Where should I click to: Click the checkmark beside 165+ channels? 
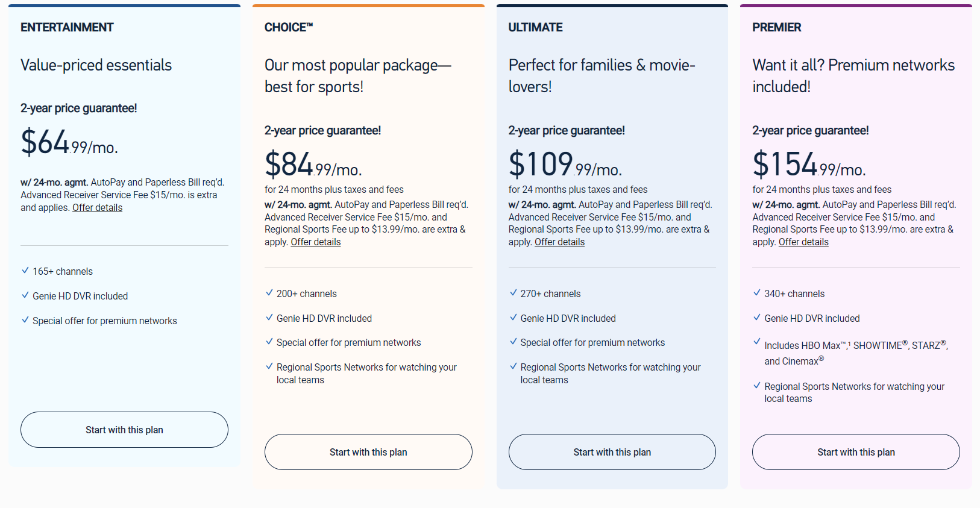coord(25,271)
